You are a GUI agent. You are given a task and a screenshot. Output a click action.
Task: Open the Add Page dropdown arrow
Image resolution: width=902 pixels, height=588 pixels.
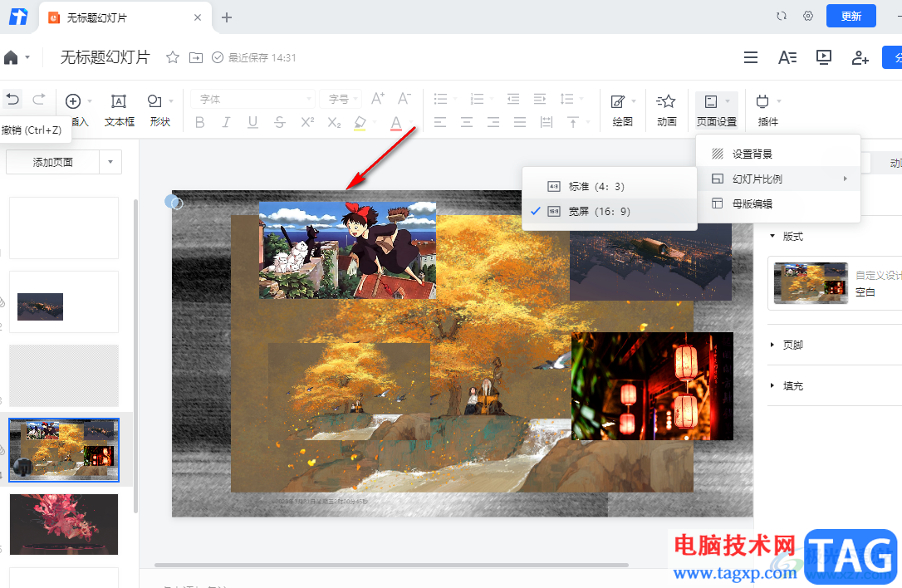pyautogui.click(x=110, y=162)
